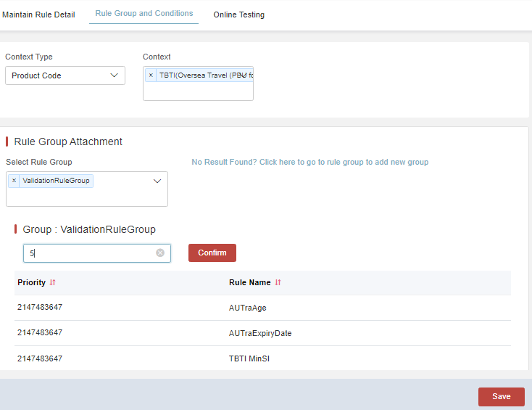
Task: Click the Group : ValidationRuleGroup heading
Action: (89, 229)
